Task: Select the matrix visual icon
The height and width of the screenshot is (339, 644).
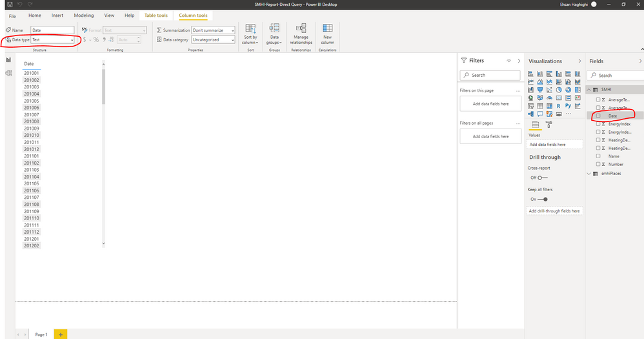Action: point(550,106)
